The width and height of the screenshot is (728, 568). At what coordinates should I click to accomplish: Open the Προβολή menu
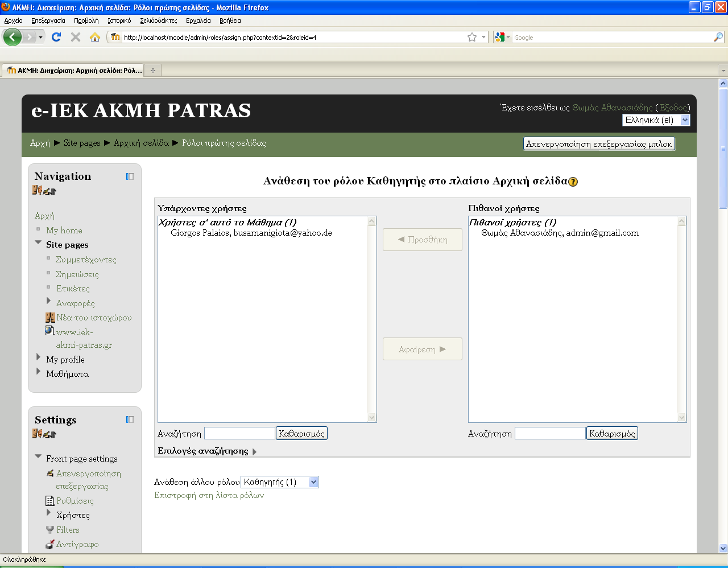(x=86, y=20)
